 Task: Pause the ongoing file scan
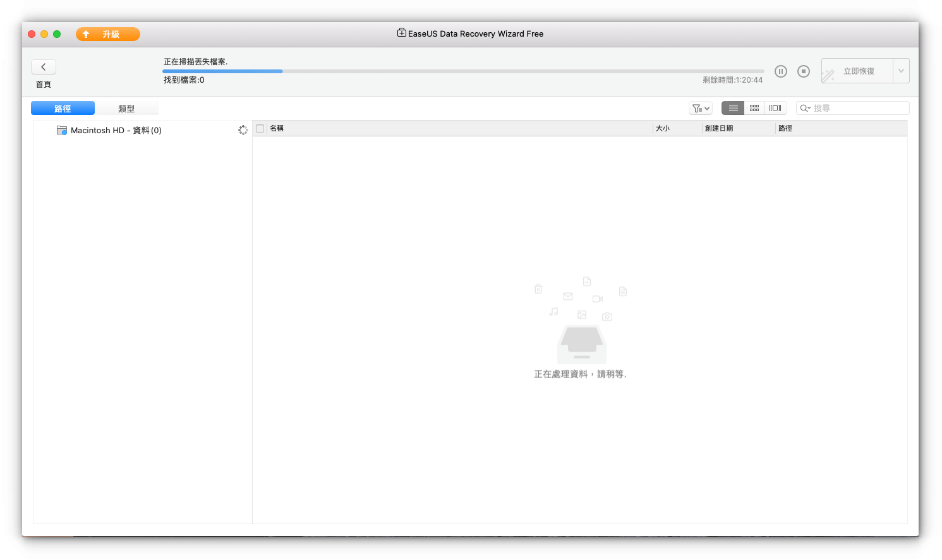coord(781,71)
